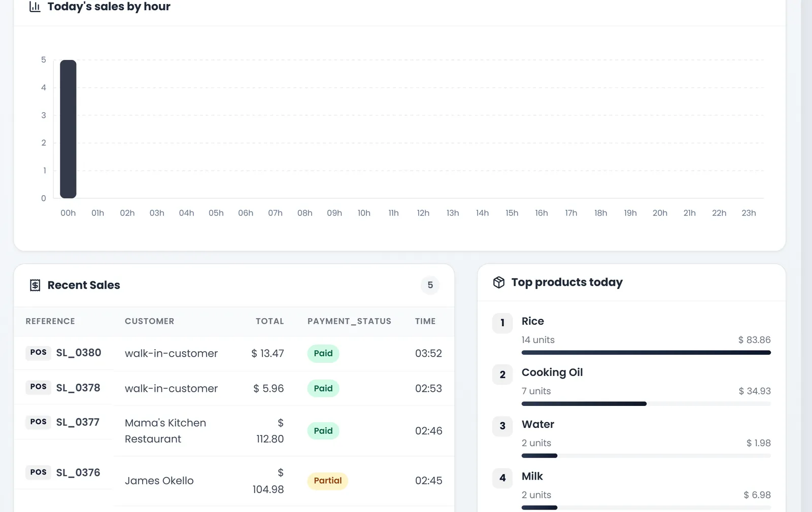Click the PAYMENT_STATUS column header
Image resolution: width=812 pixels, height=512 pixels.
pos(349,321)
